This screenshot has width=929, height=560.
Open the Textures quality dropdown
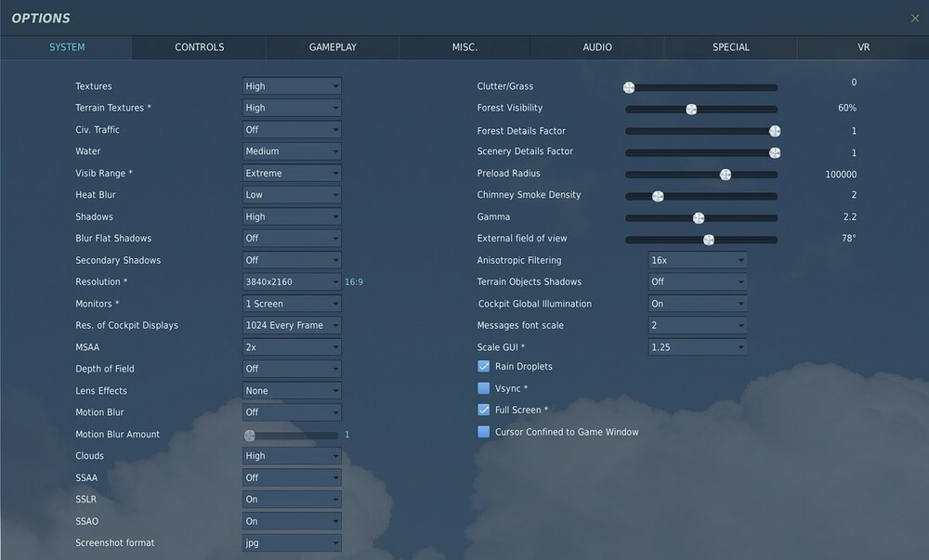pyautogui.click(x=291, y=85)
